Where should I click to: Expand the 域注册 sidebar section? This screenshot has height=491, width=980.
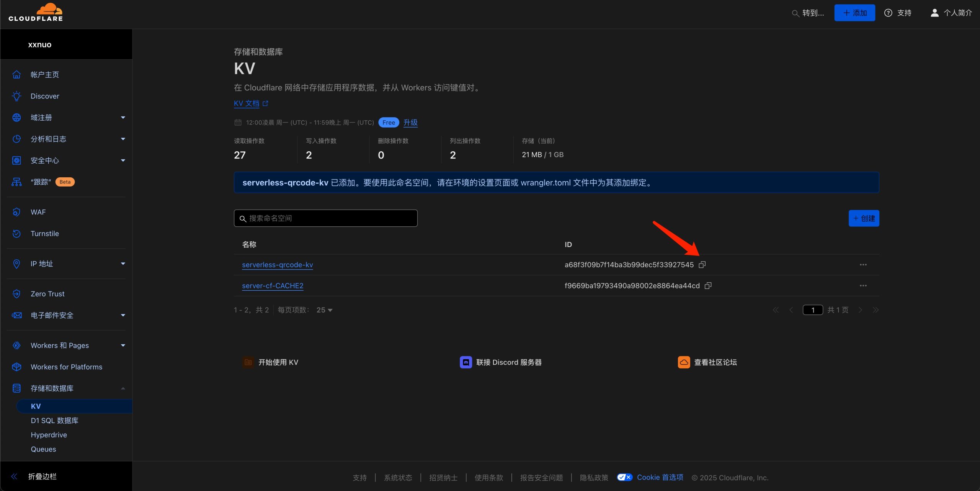123,118
